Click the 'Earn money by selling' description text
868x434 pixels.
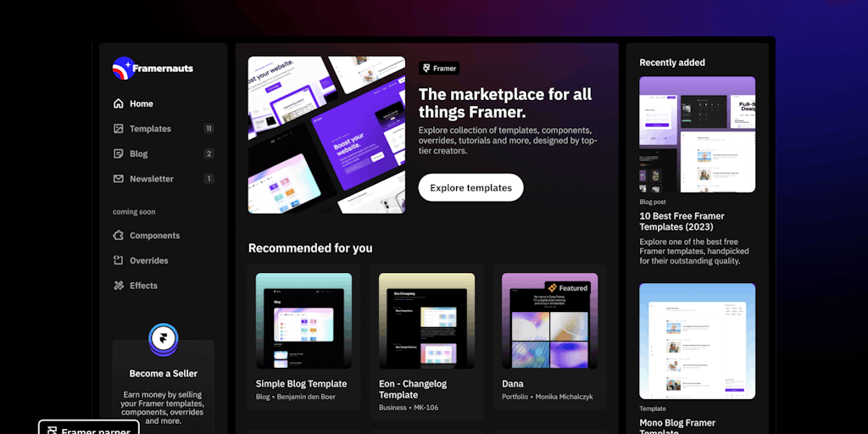[x=164, y=408]
